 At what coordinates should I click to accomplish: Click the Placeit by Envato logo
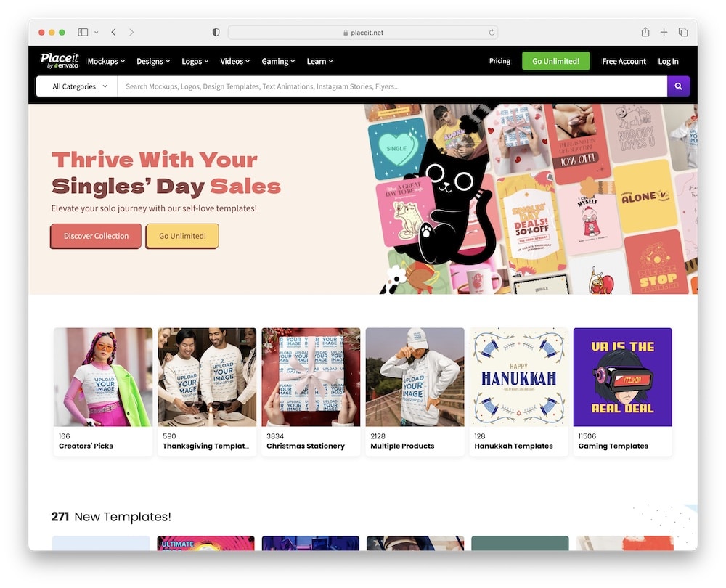click(x=60, y=61)
